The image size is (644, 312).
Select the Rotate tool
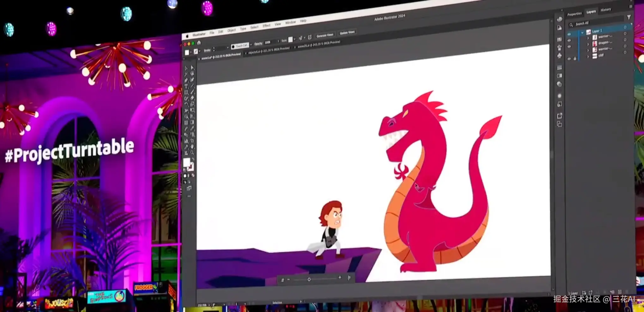click(x=186, y=104)
